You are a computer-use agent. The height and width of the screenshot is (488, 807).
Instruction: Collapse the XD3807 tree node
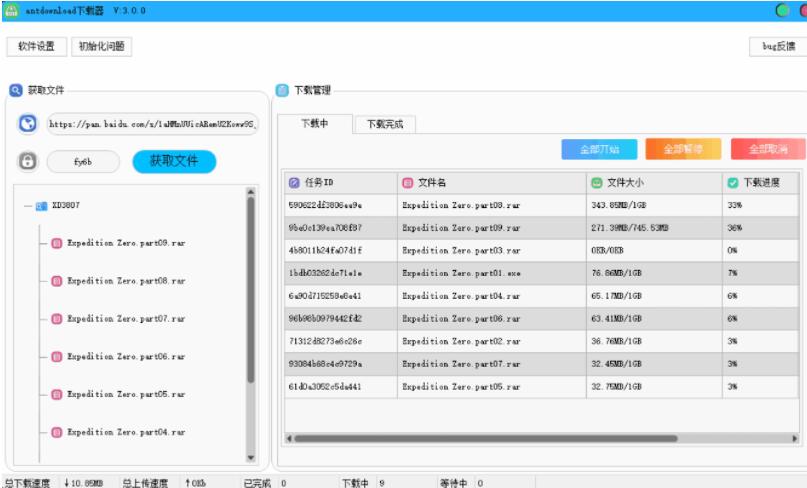[x=27, y=206]
